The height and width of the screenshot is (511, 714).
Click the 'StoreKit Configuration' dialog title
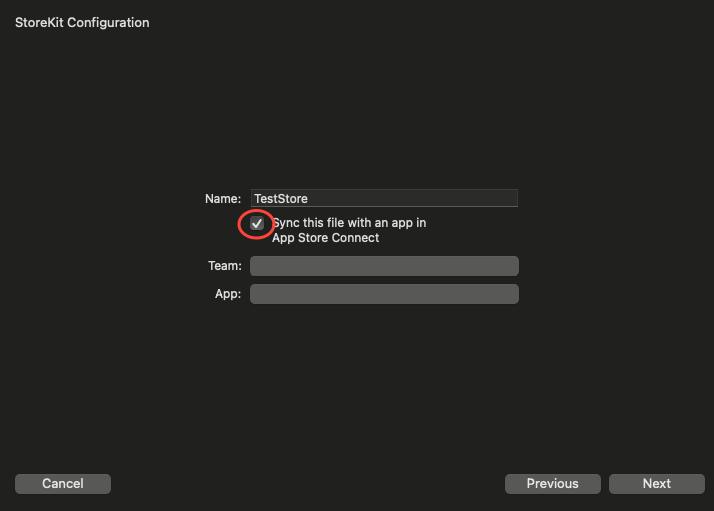coord(82,22)
